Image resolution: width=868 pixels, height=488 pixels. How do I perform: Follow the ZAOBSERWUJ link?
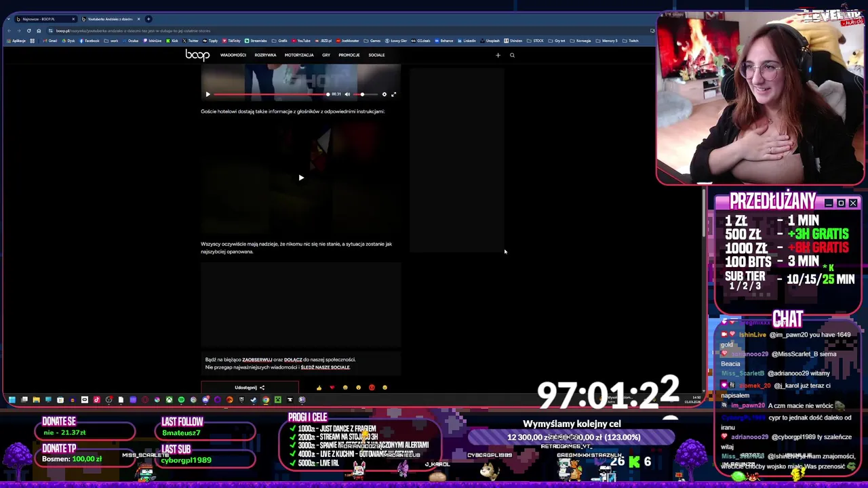coord(257,360)
